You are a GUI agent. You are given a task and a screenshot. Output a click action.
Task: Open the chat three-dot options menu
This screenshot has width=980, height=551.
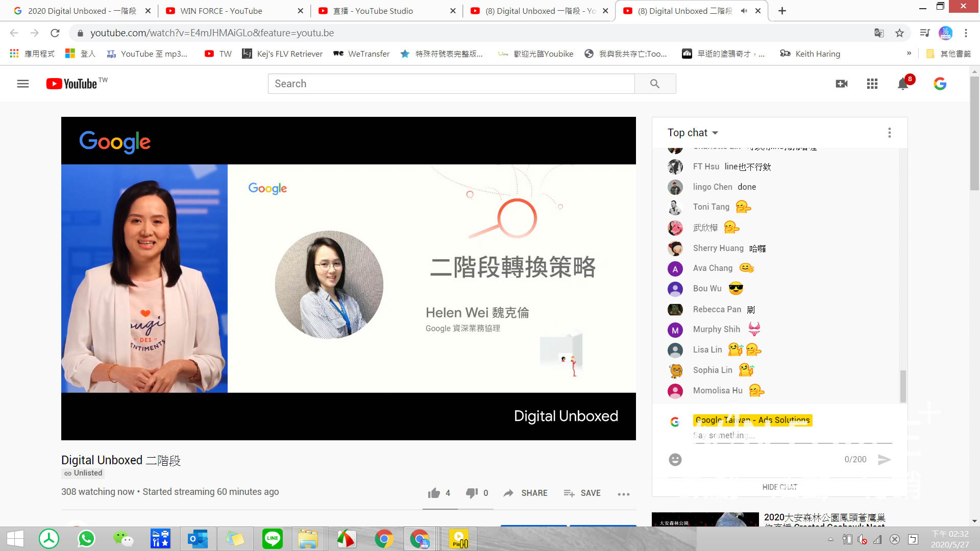[x=889, y=133]
